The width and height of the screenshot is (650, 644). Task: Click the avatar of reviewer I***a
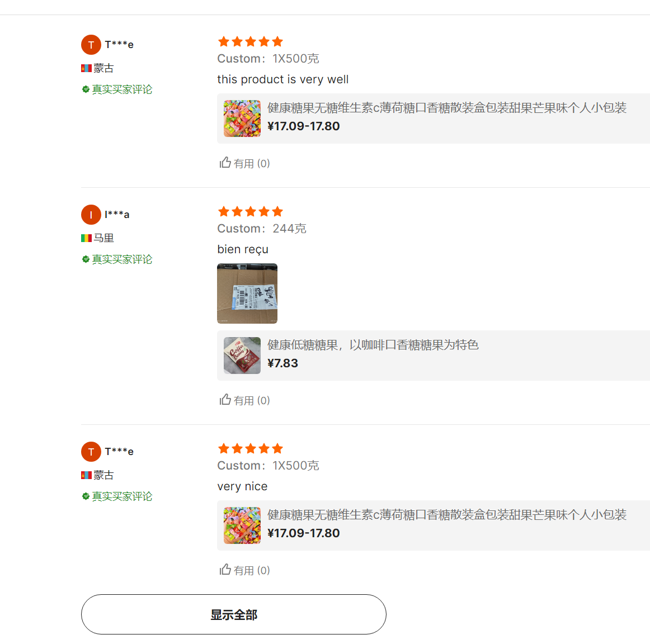pos(91,215)
